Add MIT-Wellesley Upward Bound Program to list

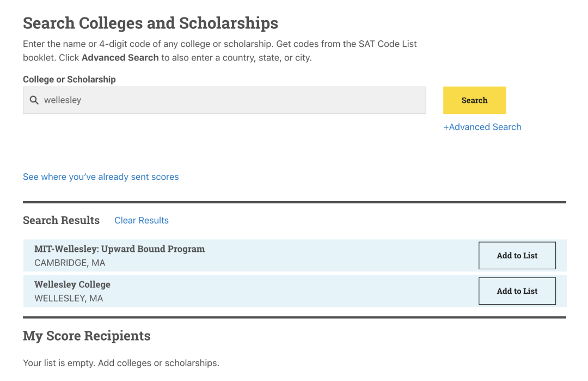point(517,256)
